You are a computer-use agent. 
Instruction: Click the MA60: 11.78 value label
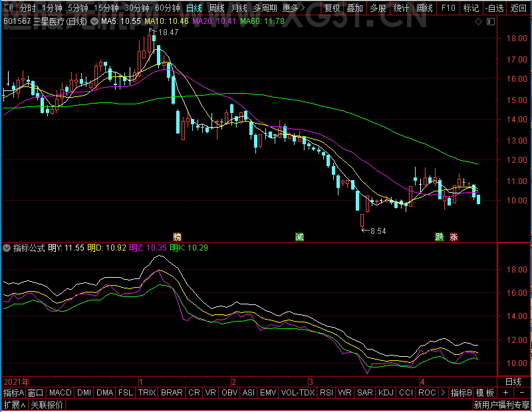point(262,21)
